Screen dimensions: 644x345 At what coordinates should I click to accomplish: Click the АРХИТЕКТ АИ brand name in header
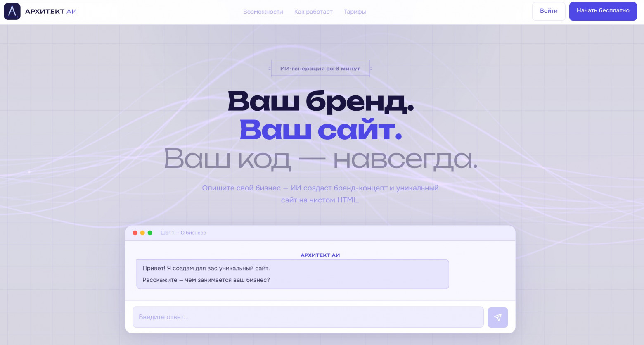click(x=51, y=12)
